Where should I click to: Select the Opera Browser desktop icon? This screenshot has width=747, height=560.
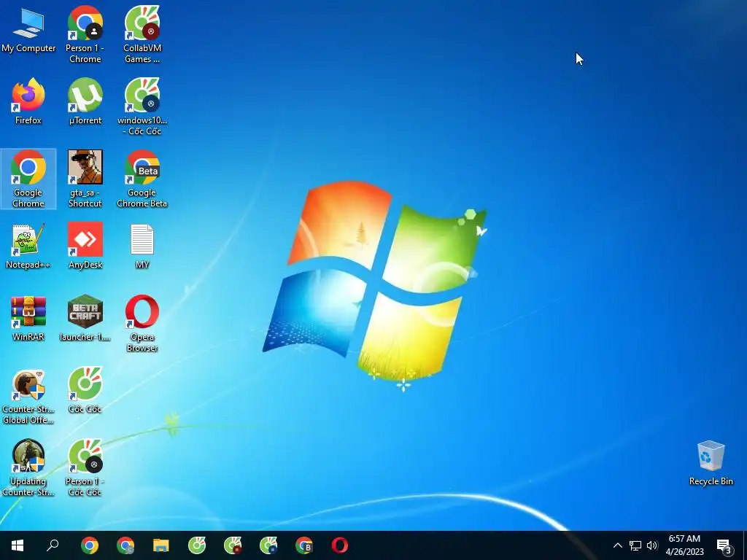coord(142,324)
